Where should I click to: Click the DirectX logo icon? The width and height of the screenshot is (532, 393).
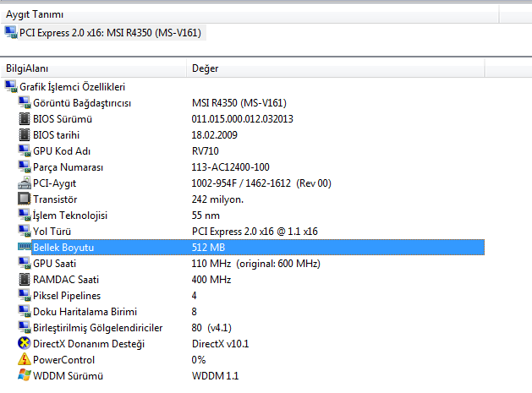coord(25,343)
